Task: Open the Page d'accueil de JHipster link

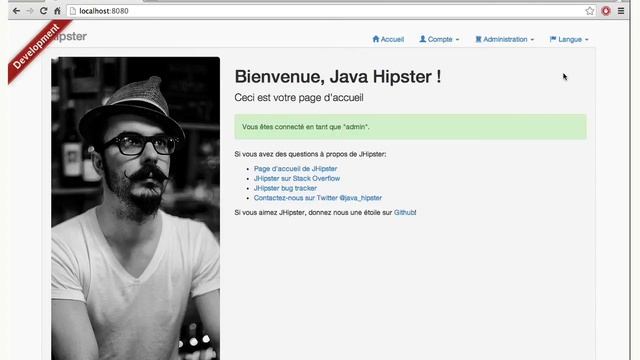Action: [x=296, y=169]
